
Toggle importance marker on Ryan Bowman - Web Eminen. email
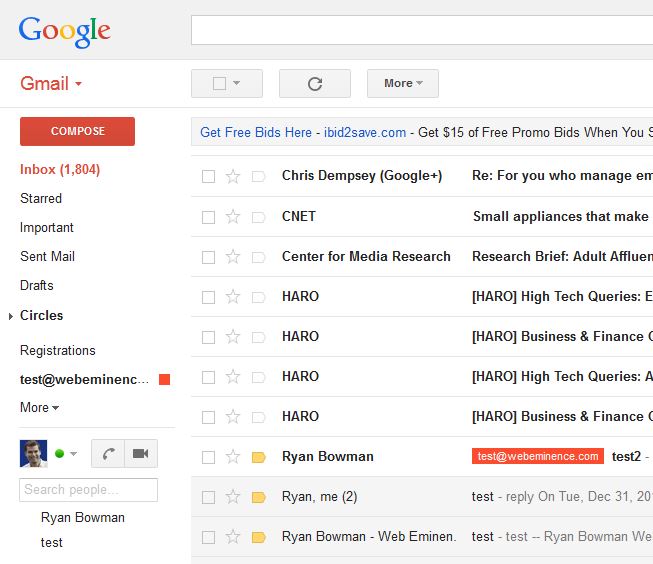(259, 537)
